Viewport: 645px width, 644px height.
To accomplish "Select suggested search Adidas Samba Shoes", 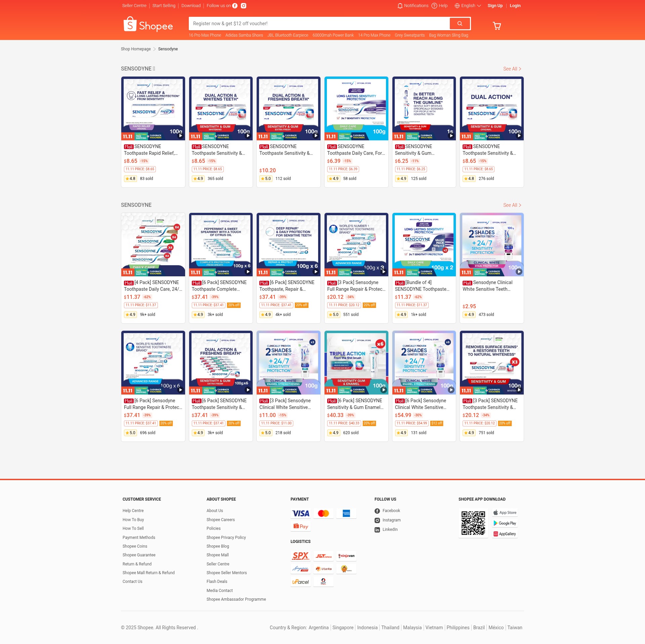I will [x=244, y=35].
